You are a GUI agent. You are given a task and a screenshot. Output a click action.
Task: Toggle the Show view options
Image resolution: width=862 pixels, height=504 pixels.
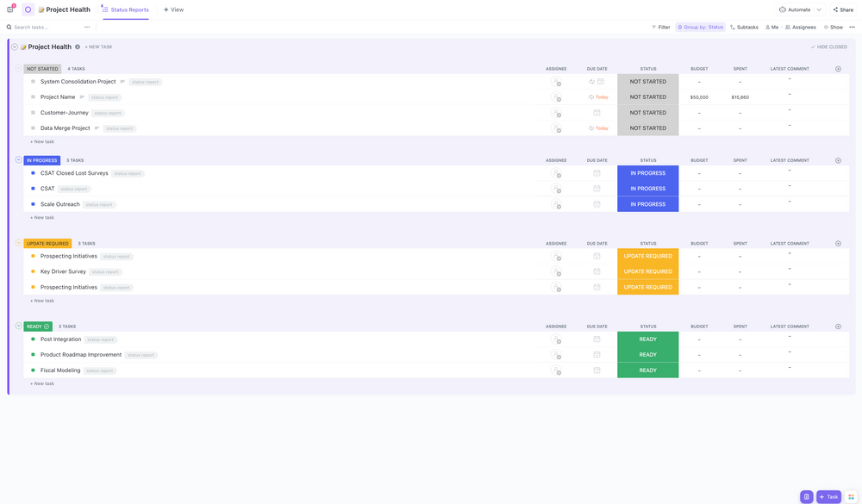tap(834, 28)
